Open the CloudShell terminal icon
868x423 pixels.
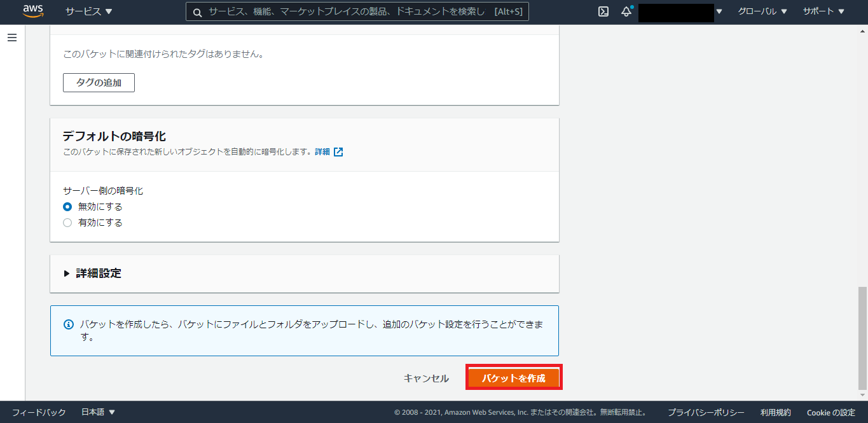[x=603, y=11]
